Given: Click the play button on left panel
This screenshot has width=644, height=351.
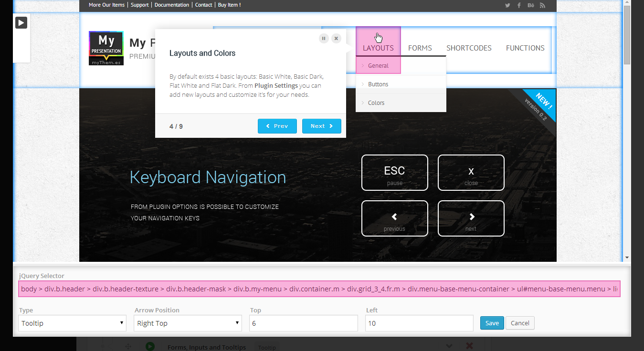Looking at the screenshot, I should 21,22.
